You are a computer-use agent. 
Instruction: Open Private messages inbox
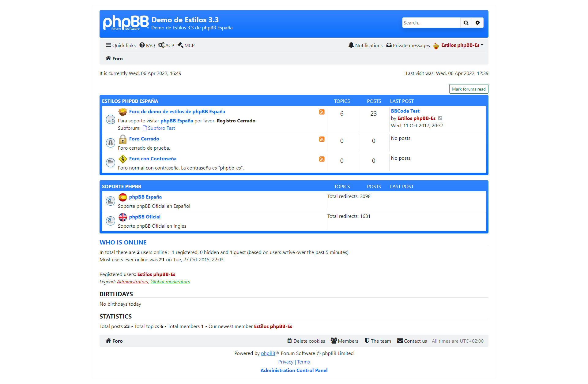(408, 45)
